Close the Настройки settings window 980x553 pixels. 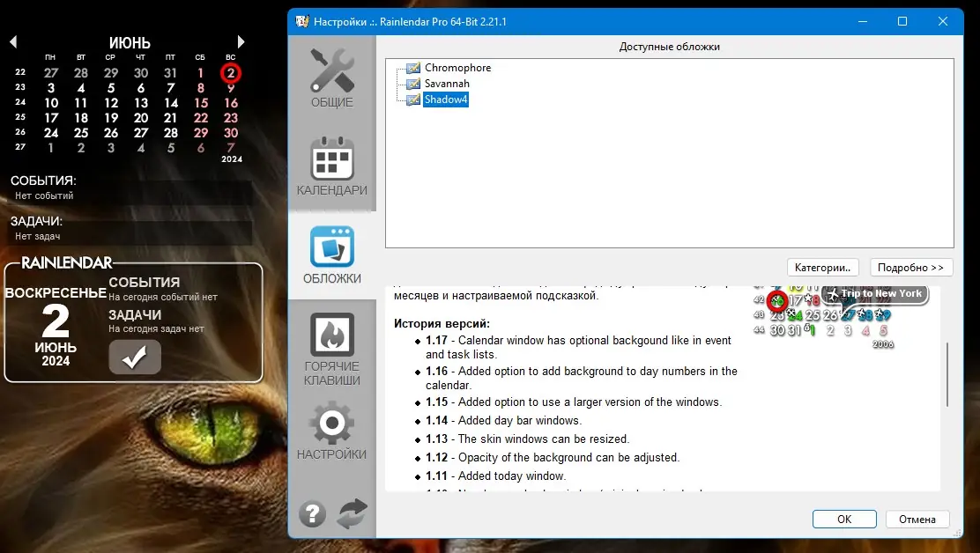(x=943, y=21)
